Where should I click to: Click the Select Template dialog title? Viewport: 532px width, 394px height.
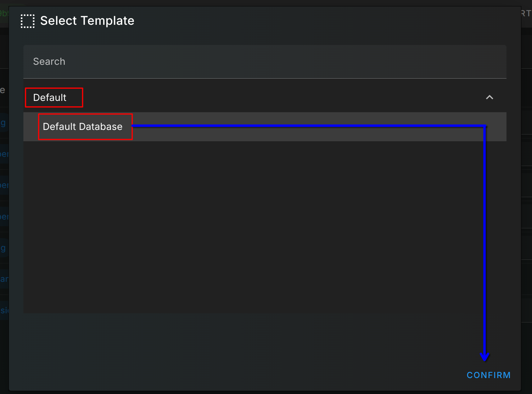87,21
